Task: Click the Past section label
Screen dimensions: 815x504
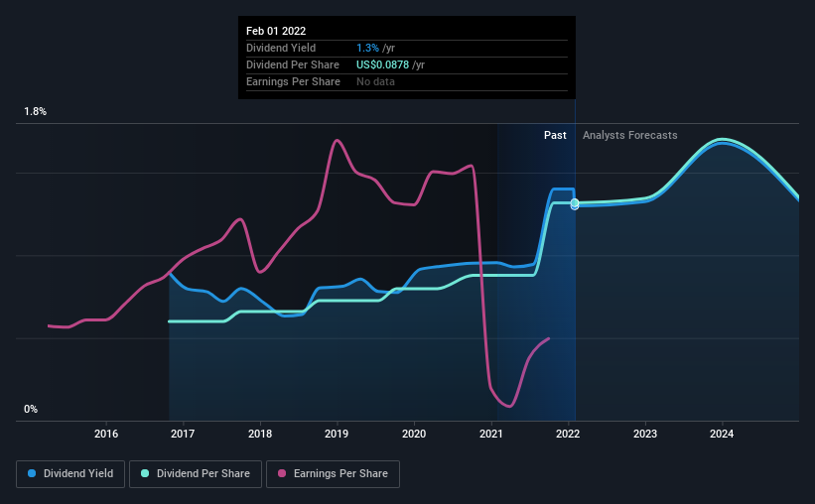Action: (555, 135)
